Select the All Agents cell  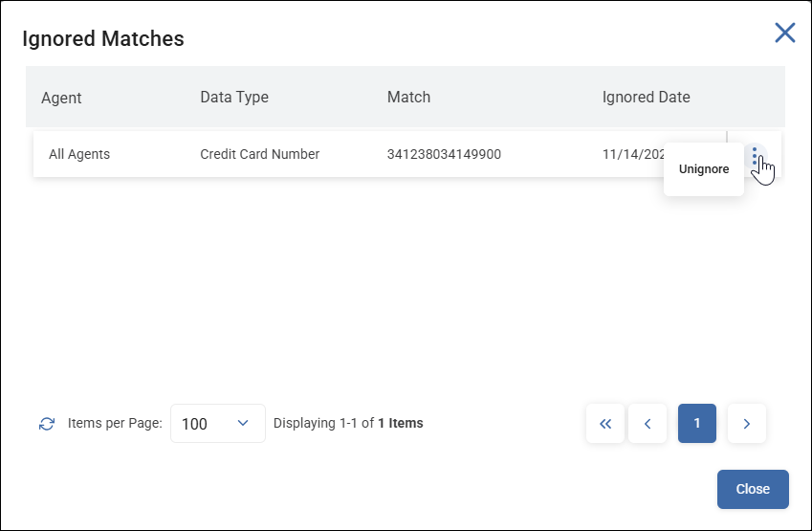pyautogui.click(x=79, y=154)
